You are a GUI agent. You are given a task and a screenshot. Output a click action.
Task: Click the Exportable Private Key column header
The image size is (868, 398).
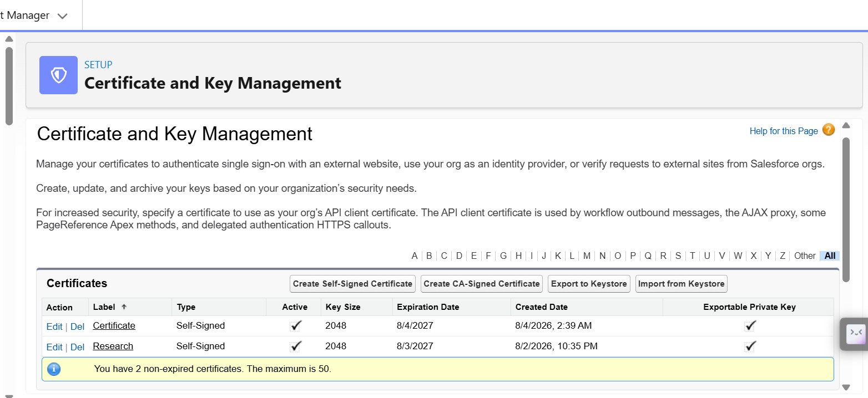coord(749,307)
